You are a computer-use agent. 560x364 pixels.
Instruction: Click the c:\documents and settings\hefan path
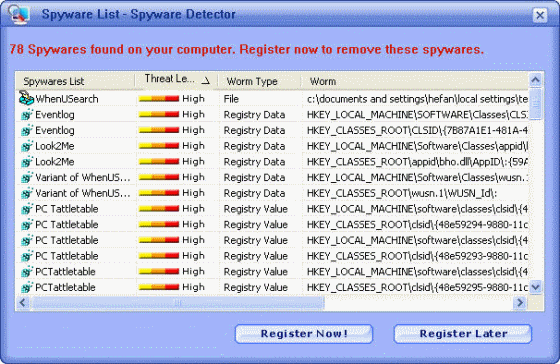click(417, 99)
